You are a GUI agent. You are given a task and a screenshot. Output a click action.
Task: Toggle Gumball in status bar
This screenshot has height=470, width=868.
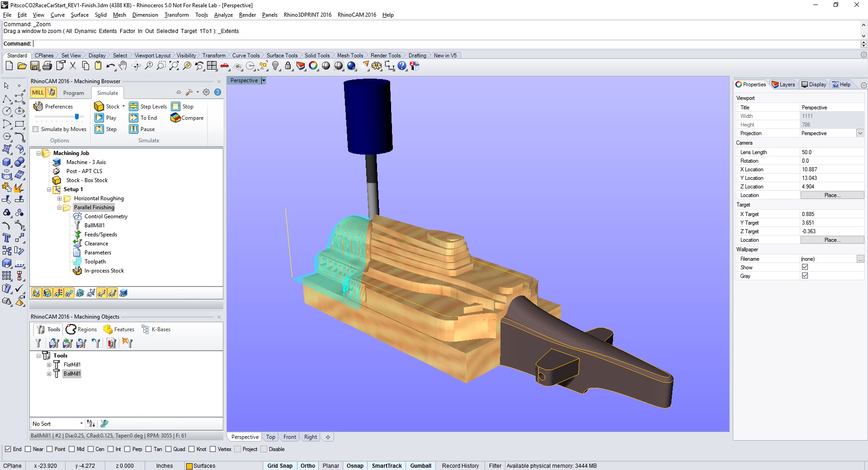click(420, 466)
